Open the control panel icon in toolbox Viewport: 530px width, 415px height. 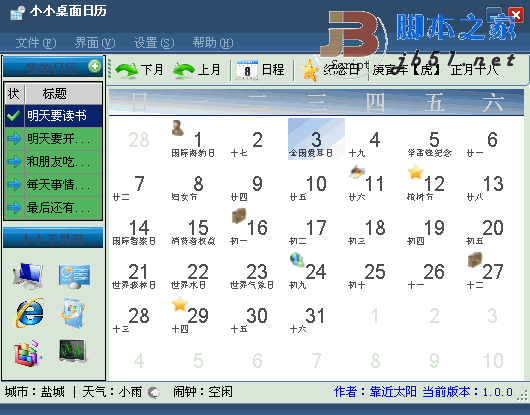[x=75, y=276]
